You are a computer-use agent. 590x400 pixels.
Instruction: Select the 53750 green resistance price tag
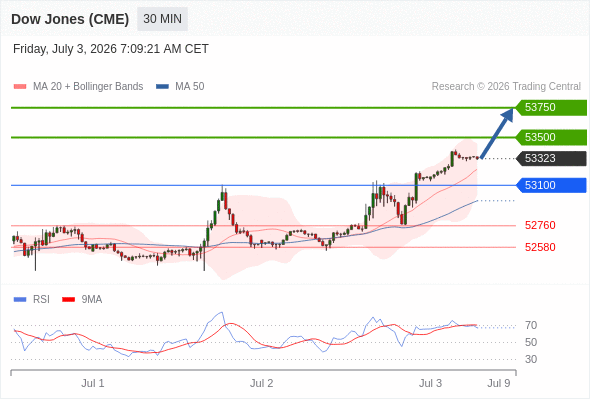point(551,108)
